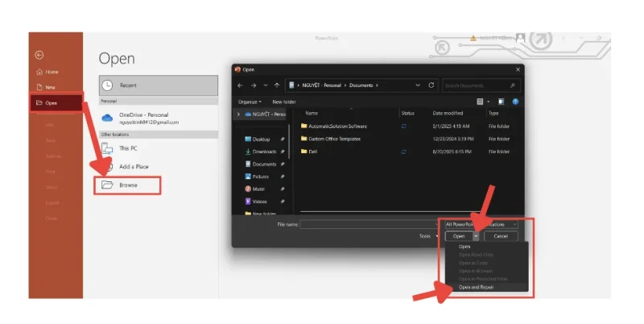Choose Open from the dropdown menu
The image size is (644, 324).
tap(487, 247)
